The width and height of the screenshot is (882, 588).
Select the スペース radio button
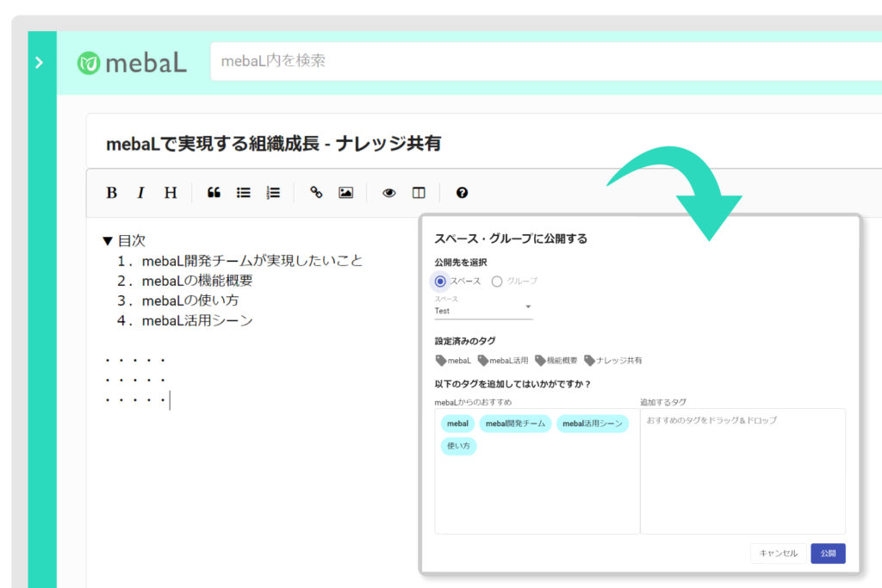click(440, 281)
